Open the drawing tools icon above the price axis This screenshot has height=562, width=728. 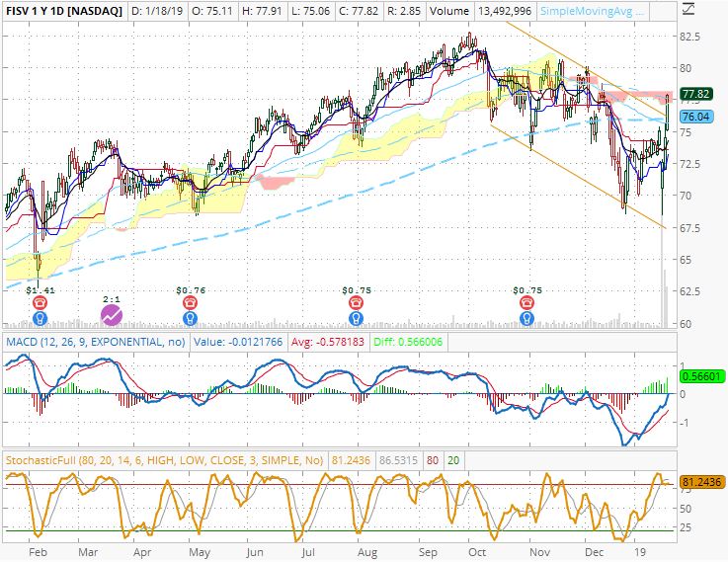tap(688, 9)
